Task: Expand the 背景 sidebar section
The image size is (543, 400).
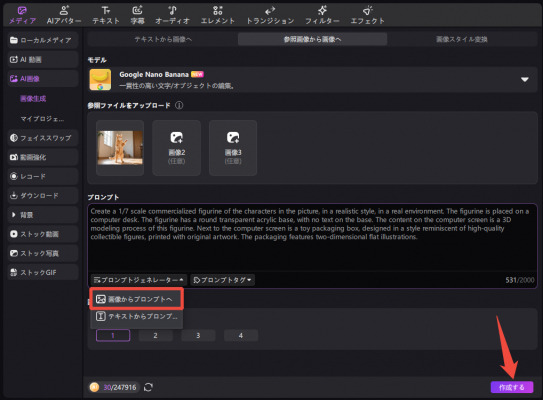Action: click(42, 215)
